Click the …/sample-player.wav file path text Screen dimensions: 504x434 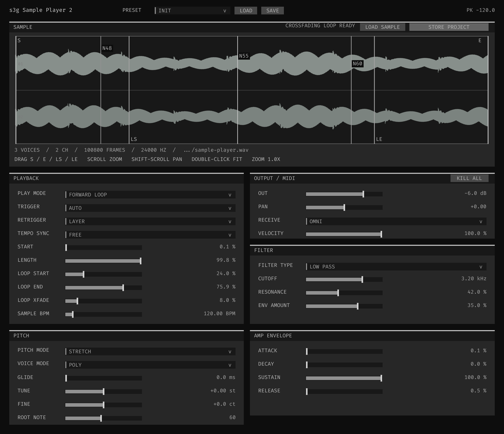[x=216, y=150]
